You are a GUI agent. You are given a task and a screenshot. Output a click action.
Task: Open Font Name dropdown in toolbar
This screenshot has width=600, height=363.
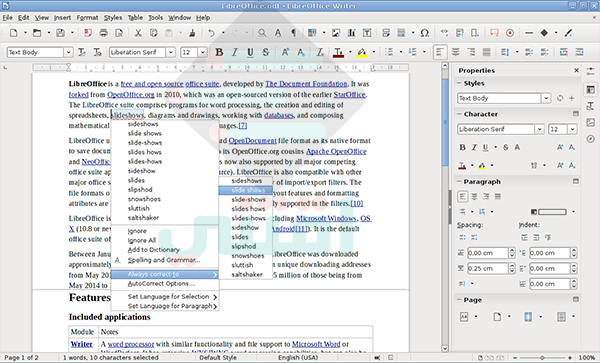click(x=171, y=52)
